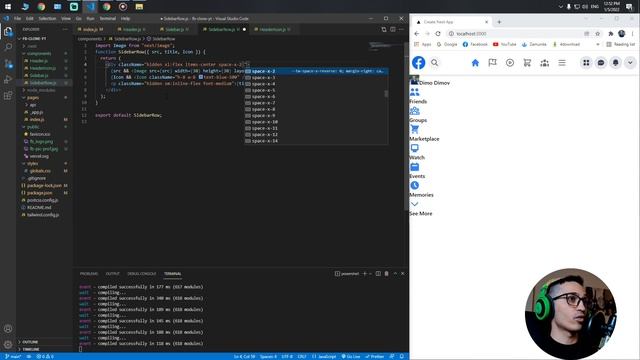
Task: Open the Chrome icon next to Edge on taskbar
Action: pyautogui.click(x=41, y=7)
